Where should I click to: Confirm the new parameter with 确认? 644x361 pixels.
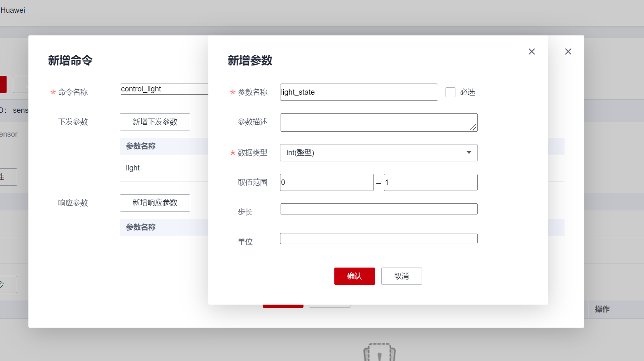pos(355,276)
